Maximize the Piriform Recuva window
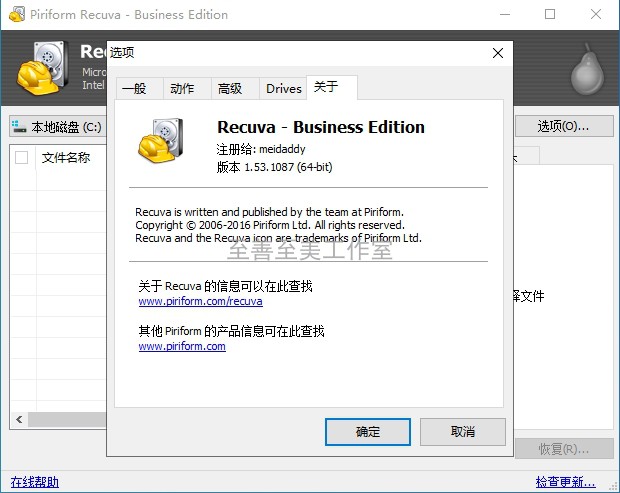620x493 pixels. tap(550, 14)
